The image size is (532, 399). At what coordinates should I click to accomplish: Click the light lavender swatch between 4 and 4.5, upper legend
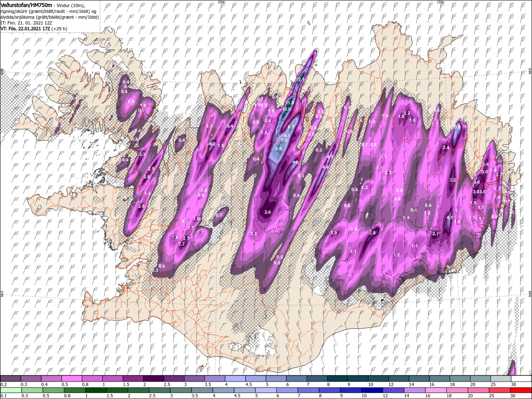click(235, 379)
